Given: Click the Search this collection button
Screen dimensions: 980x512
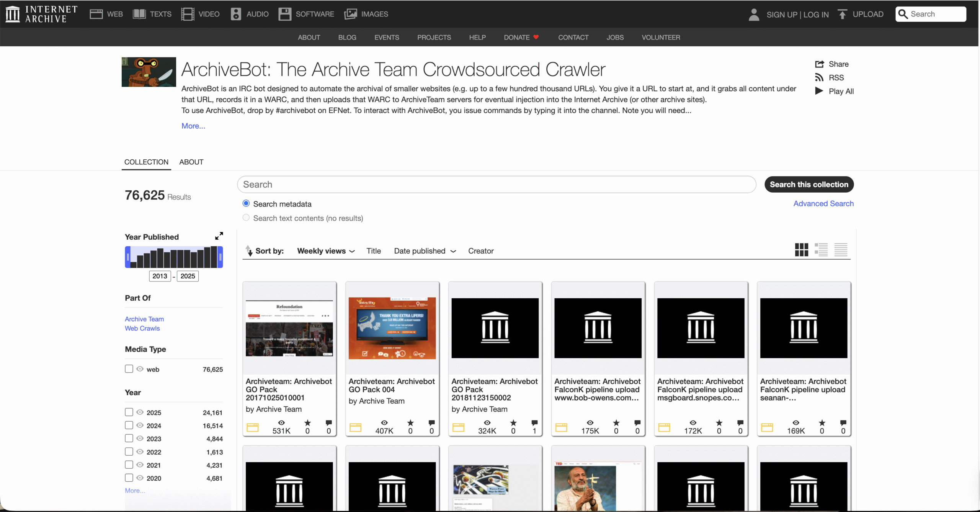Looking at the screenshot, I should click(x=809, y=185).
